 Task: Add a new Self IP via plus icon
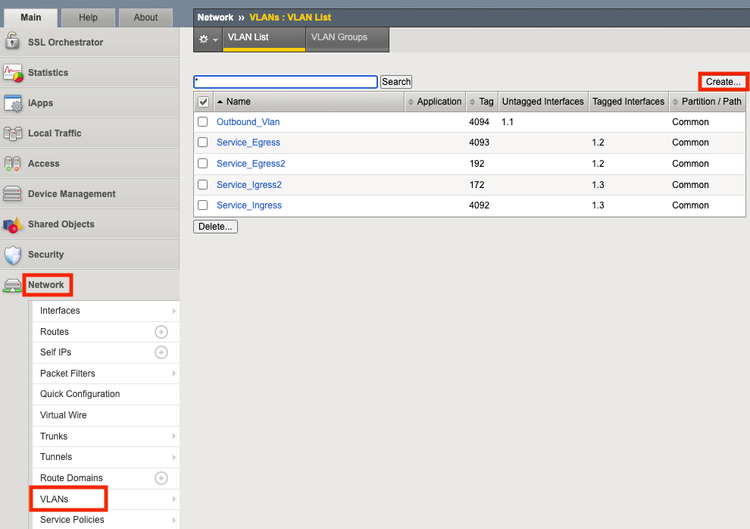pyautogui.click(x=161, y=352)
